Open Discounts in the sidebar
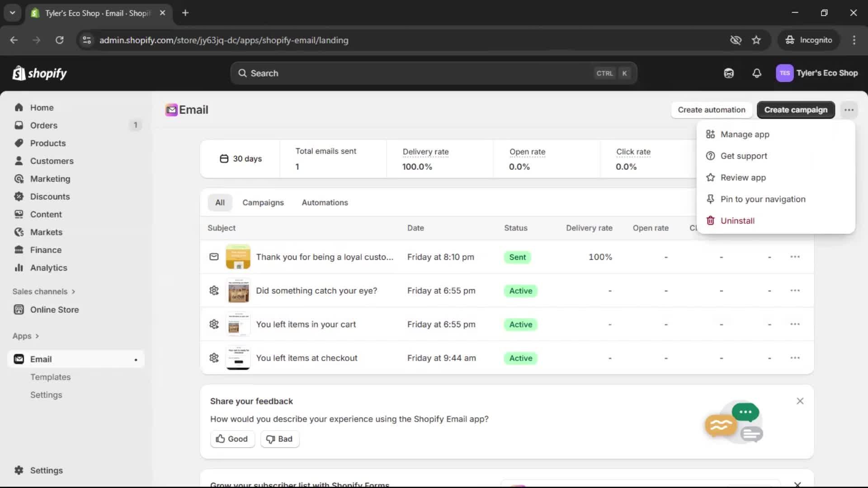This screenshot has width=868, height=488. point(50,197)
